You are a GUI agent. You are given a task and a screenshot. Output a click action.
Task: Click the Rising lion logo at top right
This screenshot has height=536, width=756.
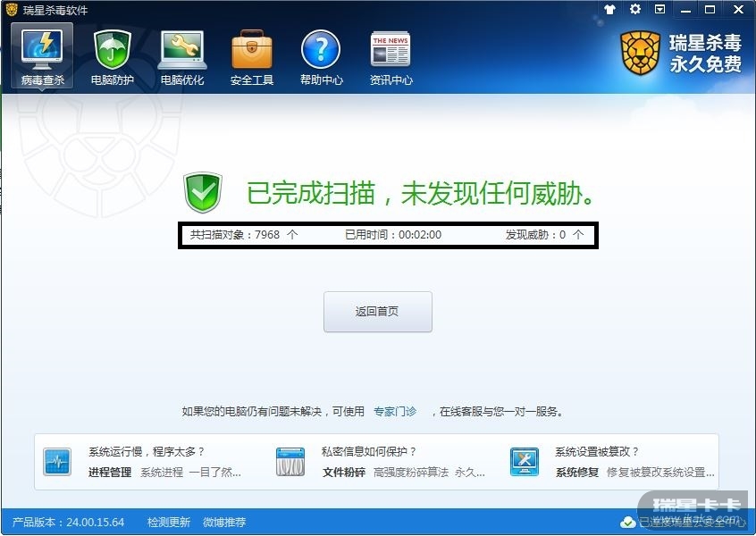click(x=640, y=53)
